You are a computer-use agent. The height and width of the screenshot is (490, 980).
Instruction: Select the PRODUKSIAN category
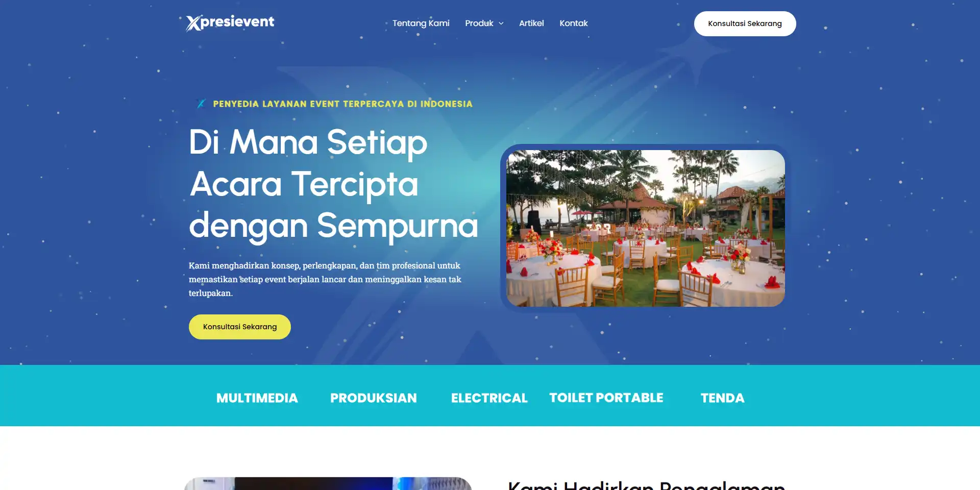(x=374, y=398)
